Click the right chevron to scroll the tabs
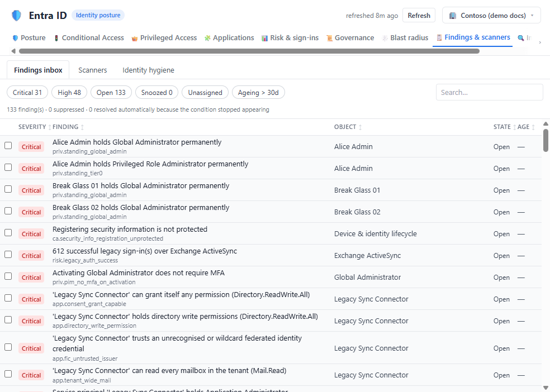550x392 pixels. click(540, 42)
